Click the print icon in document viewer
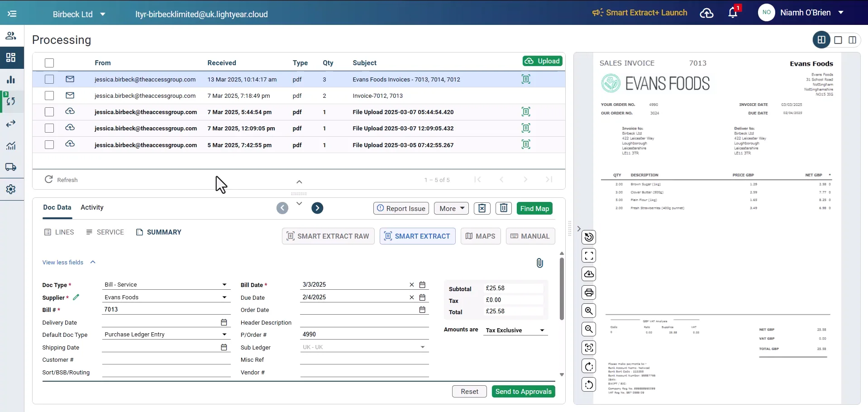Image resolution: width=868 pixels, height=412 pixels. pos(589,292)
